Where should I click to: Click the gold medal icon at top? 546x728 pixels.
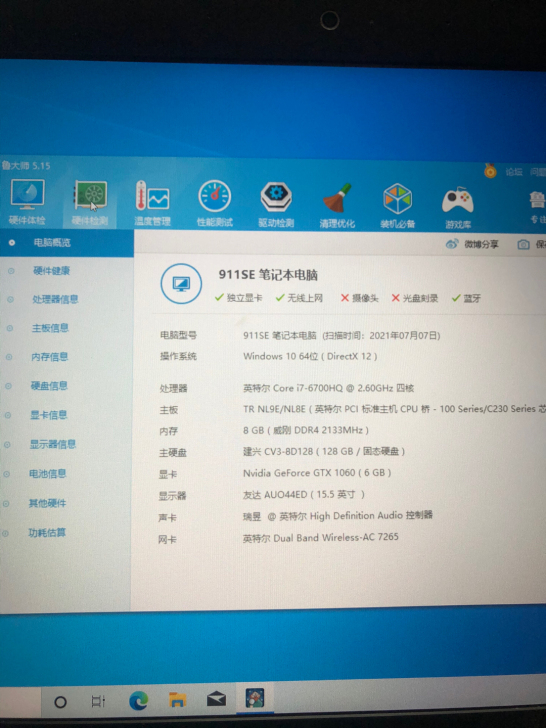(x=490, y=171)
